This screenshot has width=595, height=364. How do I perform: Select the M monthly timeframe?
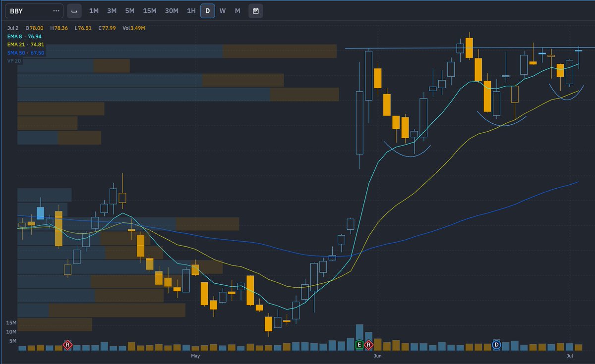(x=238, y=11)
